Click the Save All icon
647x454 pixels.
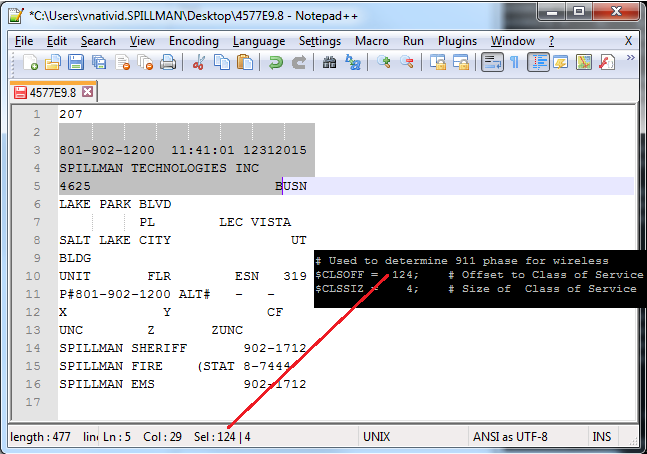[99, 63]
